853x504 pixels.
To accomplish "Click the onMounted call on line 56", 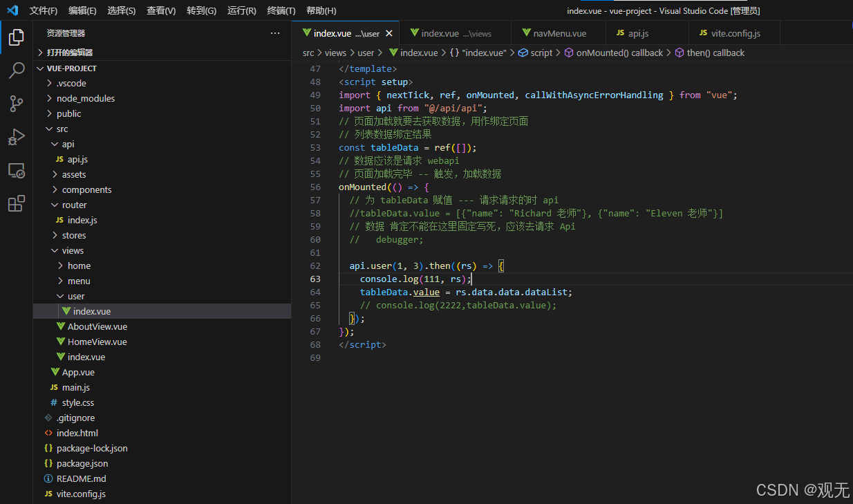I will [362, 187].
